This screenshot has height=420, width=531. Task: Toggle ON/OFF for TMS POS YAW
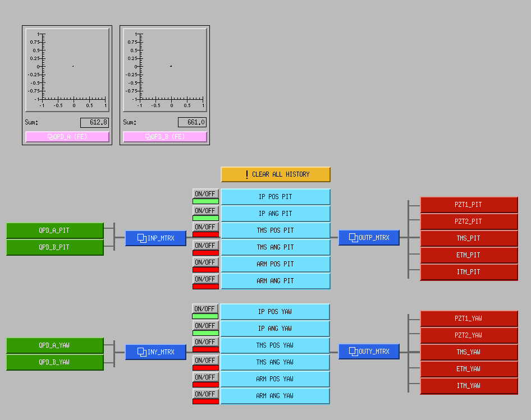coord(205,342)
